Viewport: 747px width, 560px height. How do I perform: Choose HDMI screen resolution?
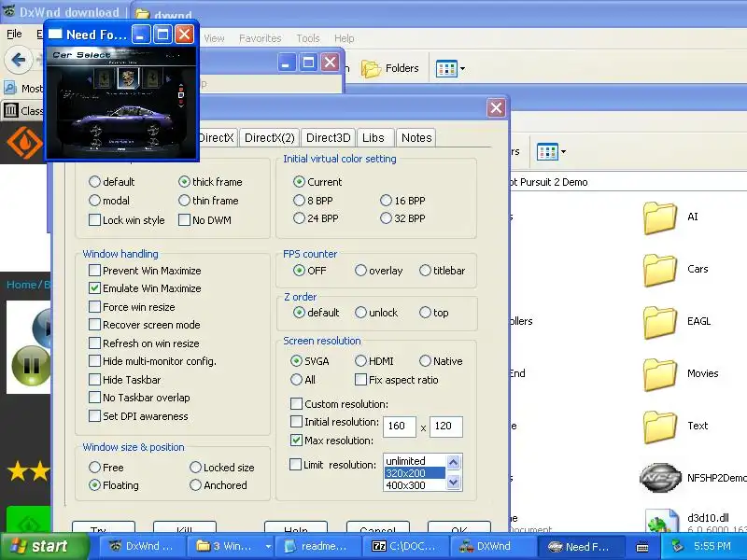click(360, 361)
